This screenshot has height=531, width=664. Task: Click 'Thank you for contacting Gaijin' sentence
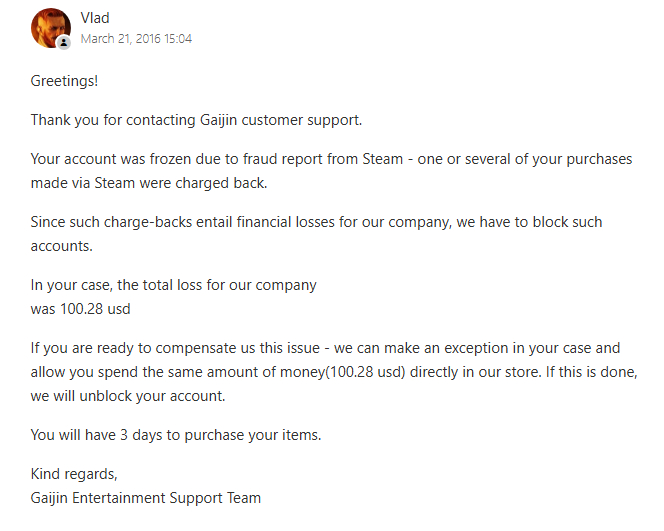pyautogui.click(x=196, y=120)
